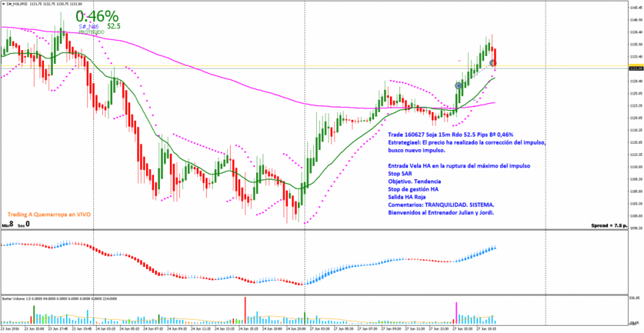The image size is (644, 333).
Task: Select the blue S#_N16 symbol label
Action: [x=89, y=27]
